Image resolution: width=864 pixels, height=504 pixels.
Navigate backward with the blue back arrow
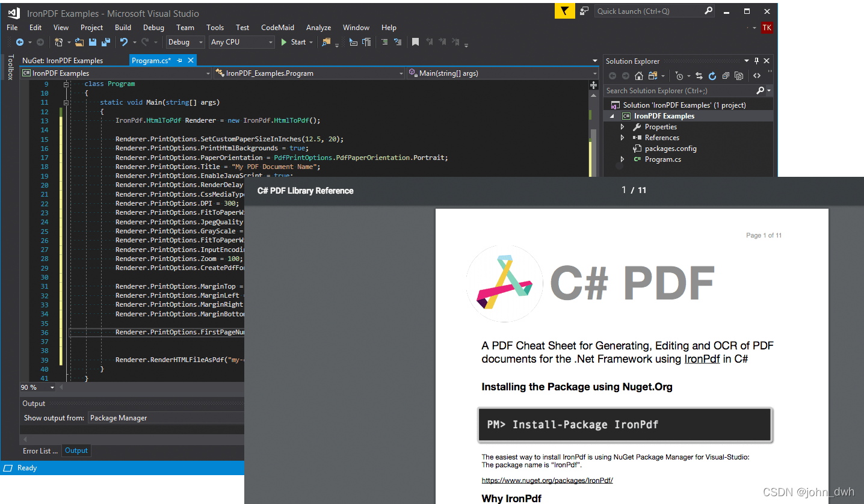pyautogui.click(x=20, y=41)
